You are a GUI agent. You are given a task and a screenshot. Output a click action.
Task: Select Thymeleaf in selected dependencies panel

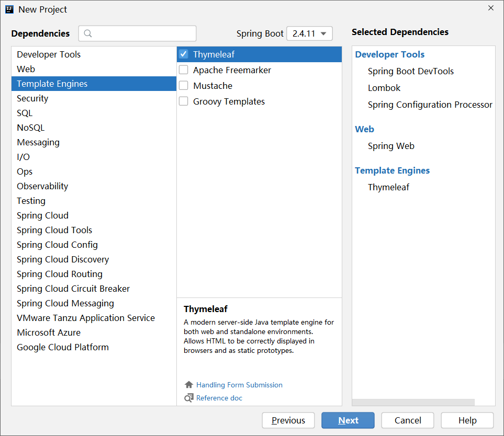[388, 187]
